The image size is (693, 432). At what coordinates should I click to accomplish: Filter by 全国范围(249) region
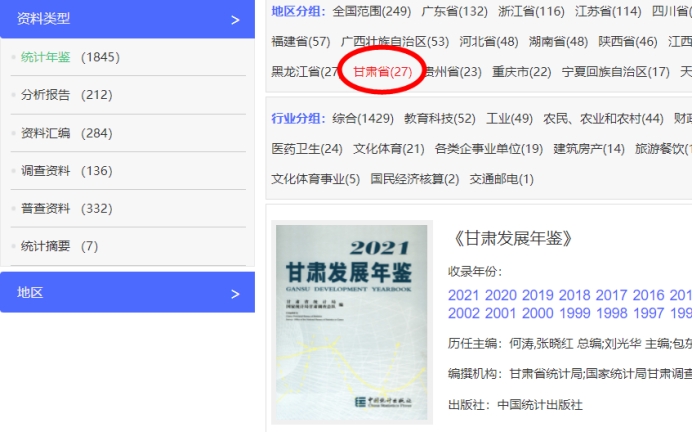[371, 12]
